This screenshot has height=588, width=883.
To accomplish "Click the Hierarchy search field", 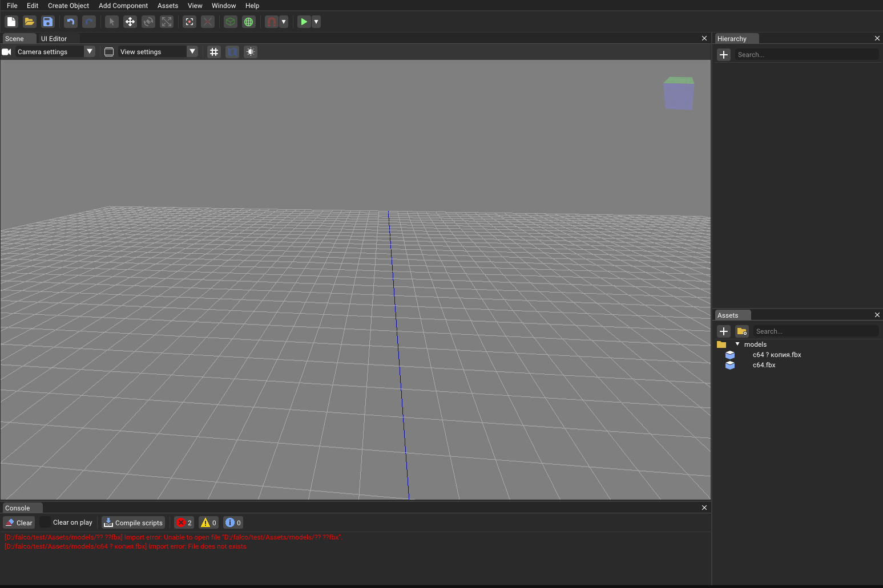I will click(x=806, y=55).
